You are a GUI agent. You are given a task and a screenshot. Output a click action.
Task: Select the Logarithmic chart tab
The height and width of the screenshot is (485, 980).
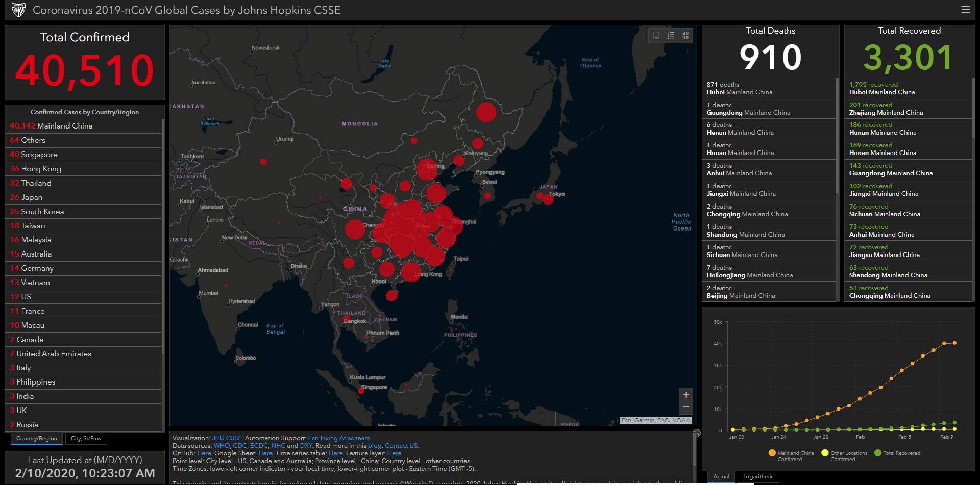click(x=758, y=477)
